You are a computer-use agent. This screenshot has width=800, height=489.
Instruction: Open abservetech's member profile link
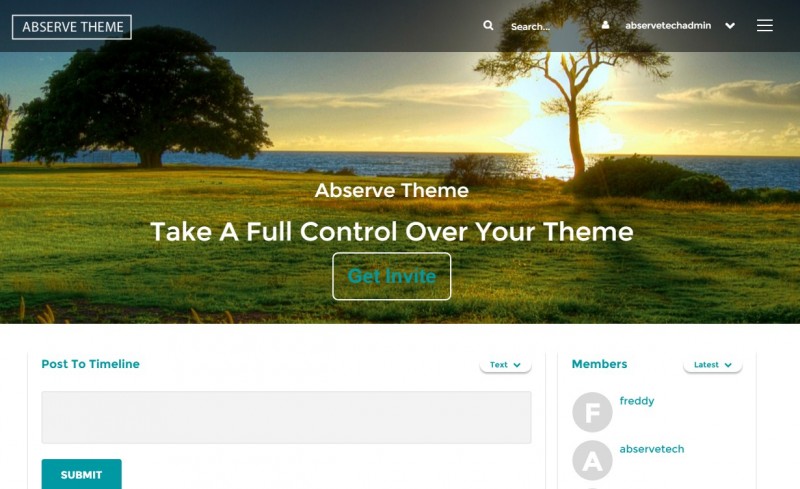click(x=652, y=449)
